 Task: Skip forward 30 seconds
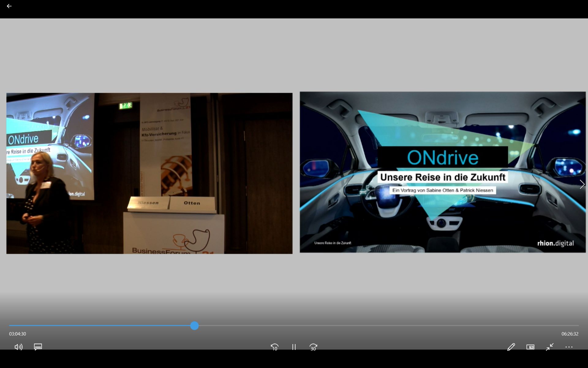point(313,347)
